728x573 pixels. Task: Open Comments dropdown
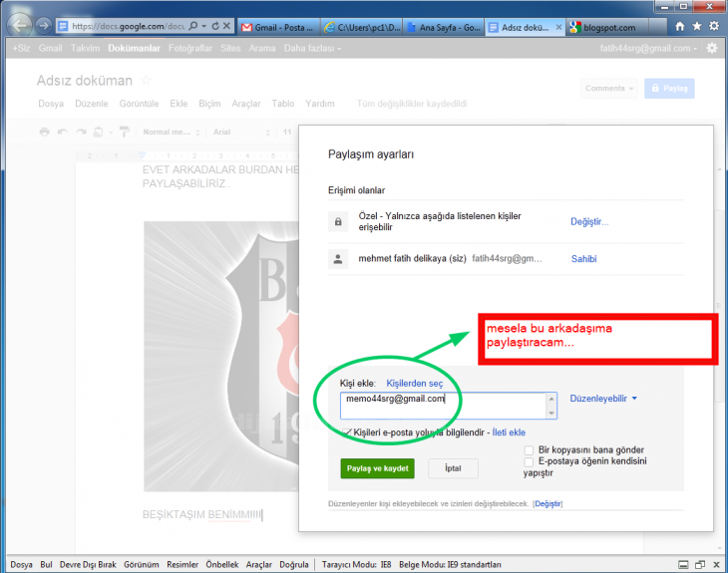pos(609,88)
